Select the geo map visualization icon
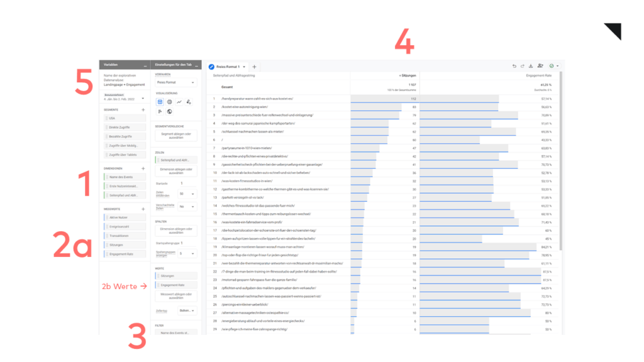This screenshot has height=362, width=644. (169, 112)
